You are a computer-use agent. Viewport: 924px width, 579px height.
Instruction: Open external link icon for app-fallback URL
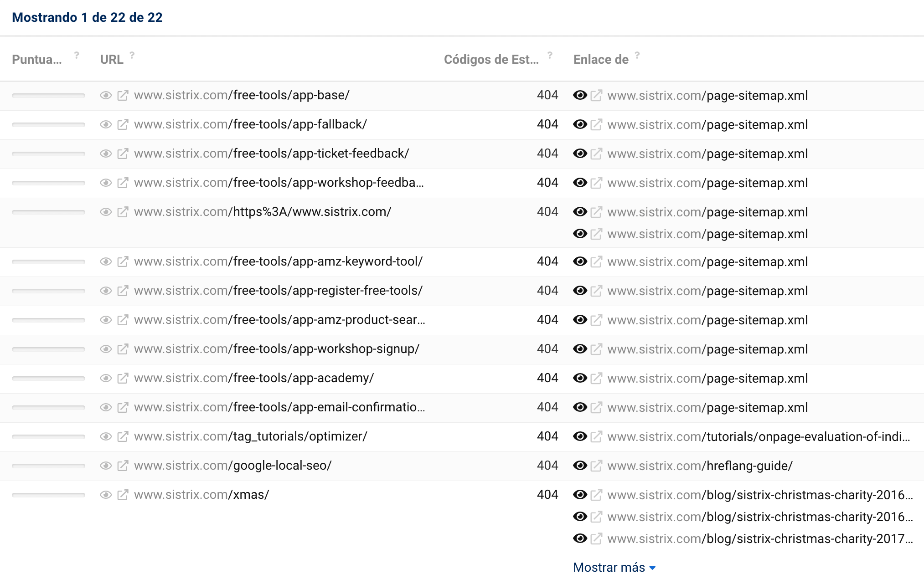pos(123,124)
